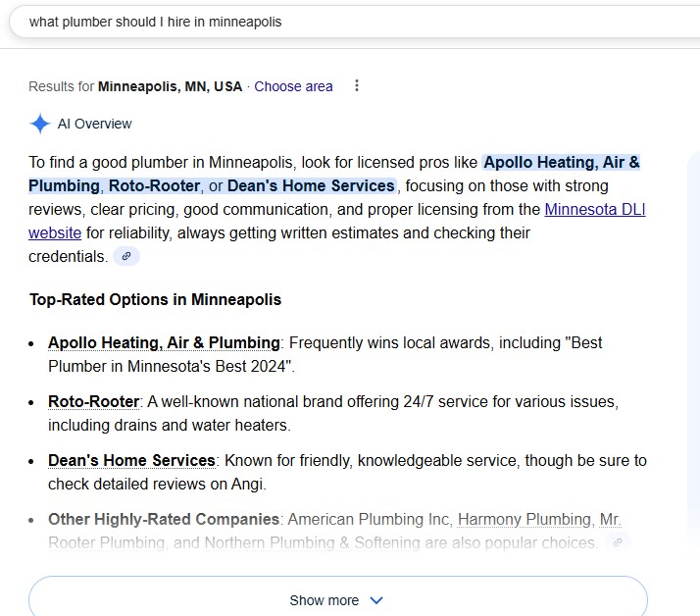Image resolution: width=700 pixels, height=616 pixels.
Task: Click the AI Overview label
Action: click(95, 124)
